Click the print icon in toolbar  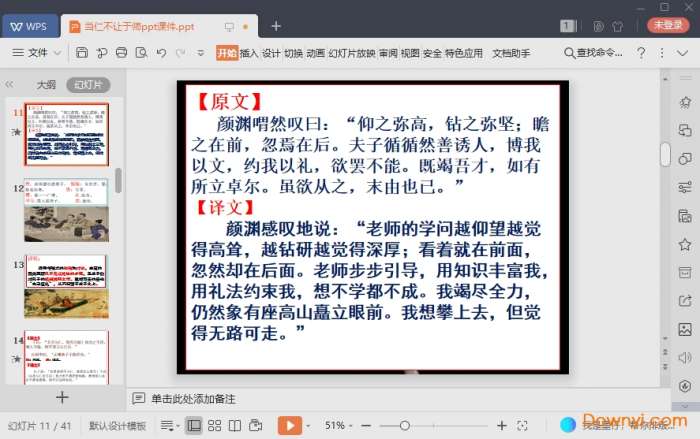point(121,53)
